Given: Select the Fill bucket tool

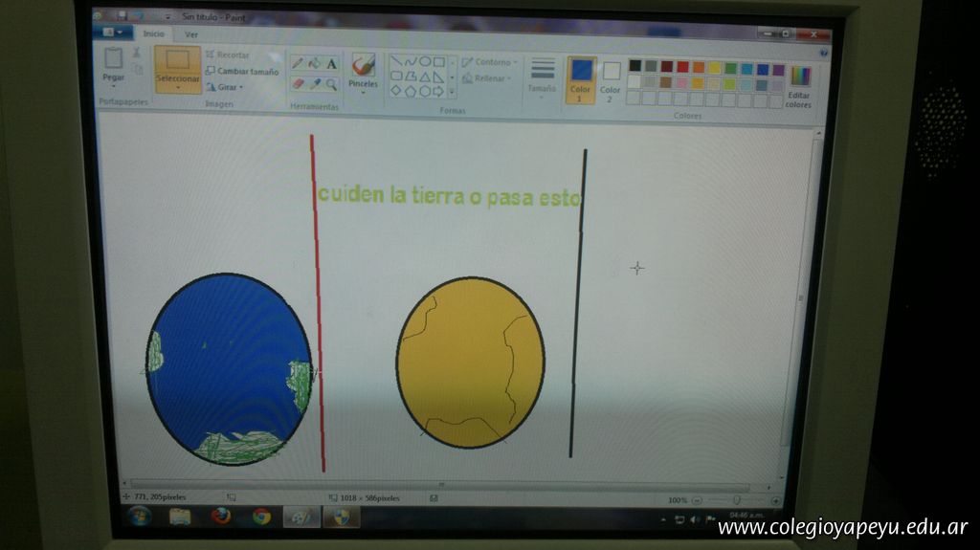Looking at the screenshot, I should click(x=314, y=63).
